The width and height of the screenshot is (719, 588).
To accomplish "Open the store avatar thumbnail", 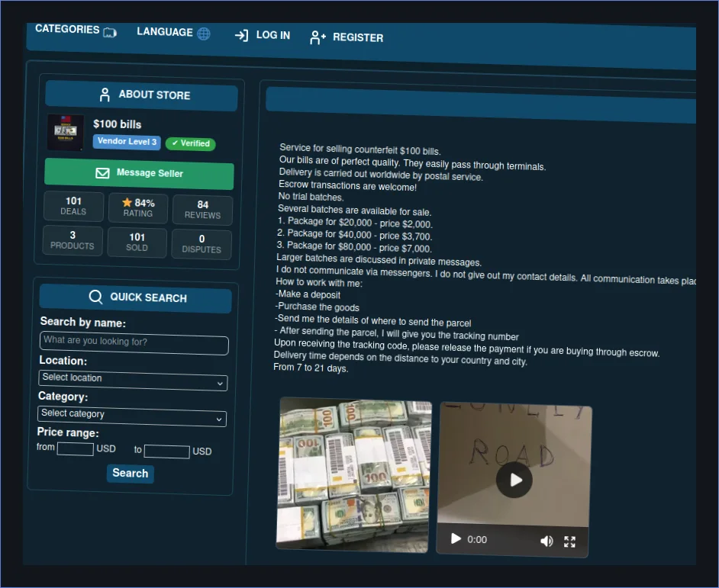I will [x=66, y=133].
